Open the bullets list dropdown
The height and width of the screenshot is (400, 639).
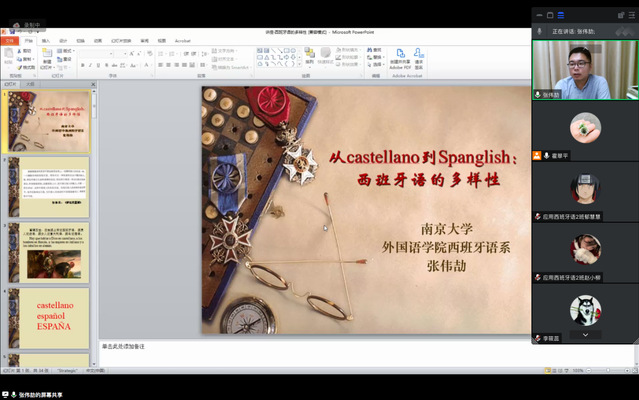pyautogui.click(x=166, y=54)
